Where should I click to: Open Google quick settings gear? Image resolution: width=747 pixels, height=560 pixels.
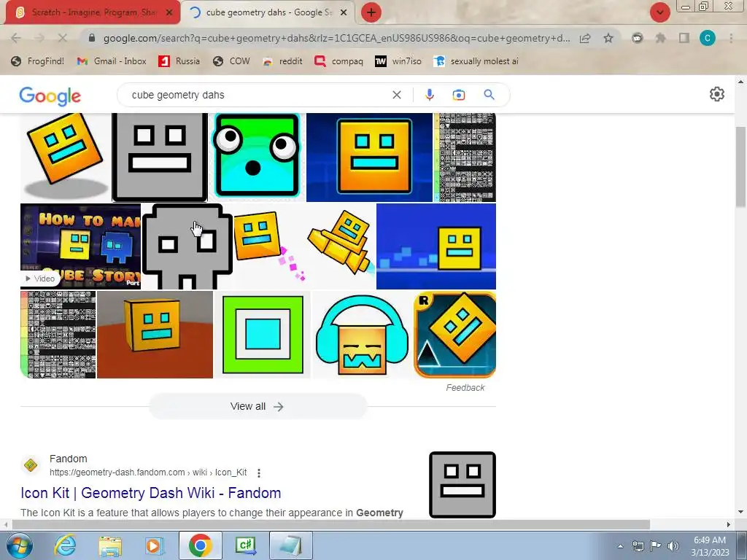tap(717, 94)
